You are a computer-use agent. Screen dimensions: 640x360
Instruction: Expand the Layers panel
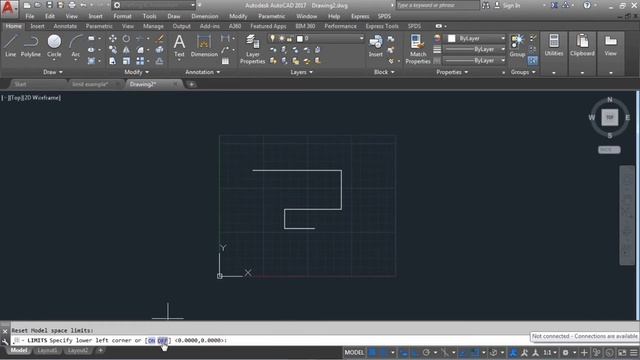(x=302, y=72)
